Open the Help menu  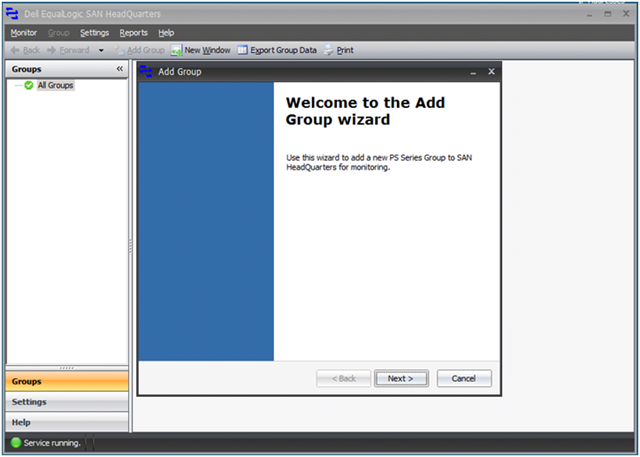(x=166, y=33)
